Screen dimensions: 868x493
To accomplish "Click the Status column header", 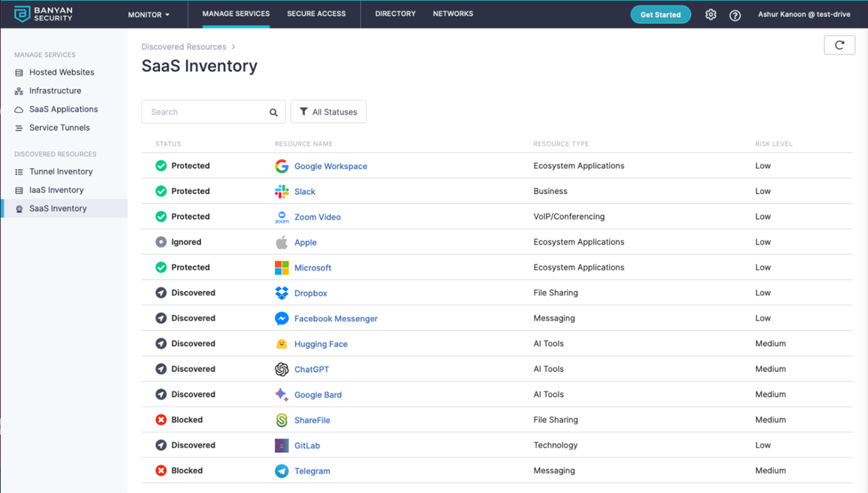I will pyautogui.click(x=168, y=144).
